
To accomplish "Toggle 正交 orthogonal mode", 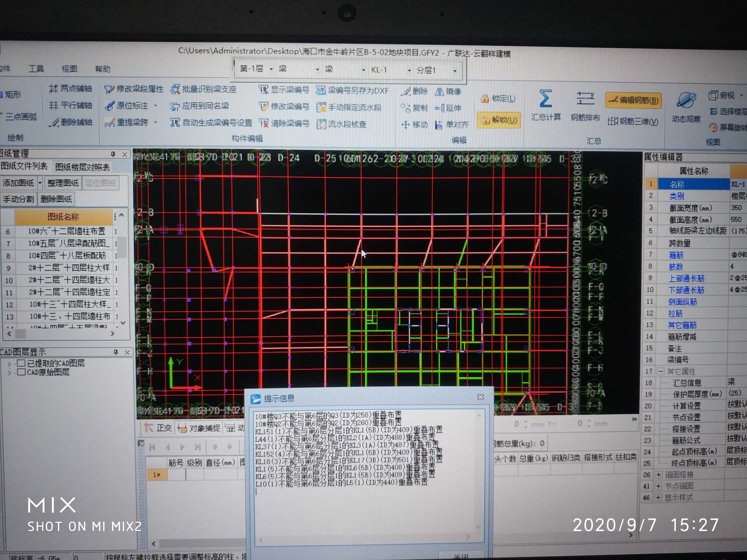I will [158, 428].
